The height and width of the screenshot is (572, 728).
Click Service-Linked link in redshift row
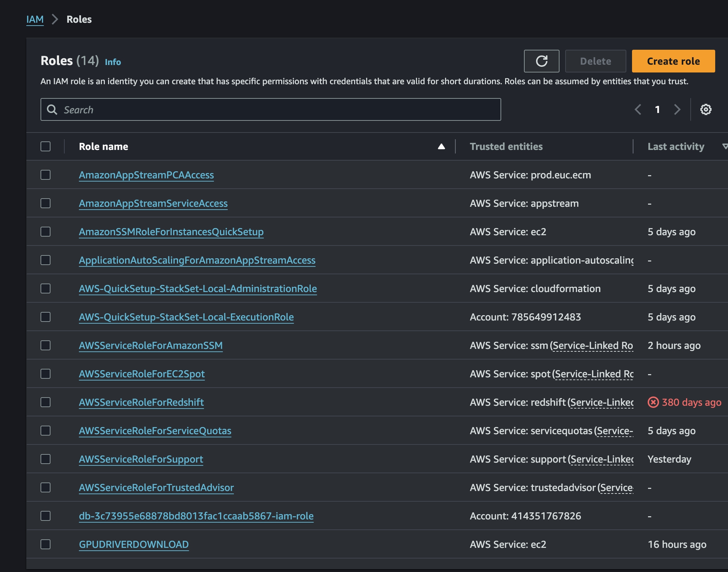pos(602,402)
